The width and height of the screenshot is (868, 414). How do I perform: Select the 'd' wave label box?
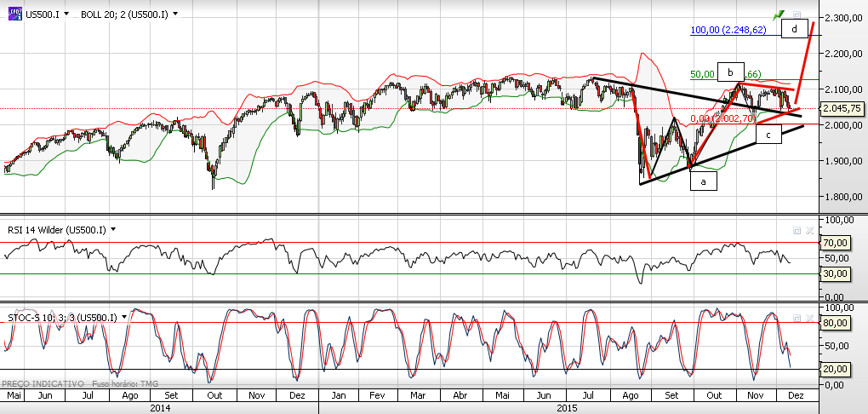795,29
